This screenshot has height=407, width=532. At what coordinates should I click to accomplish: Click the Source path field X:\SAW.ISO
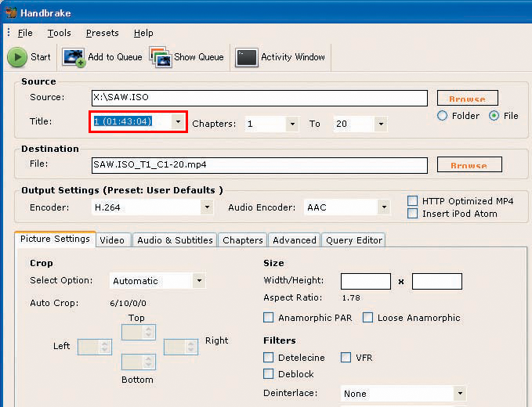[259, 98]
